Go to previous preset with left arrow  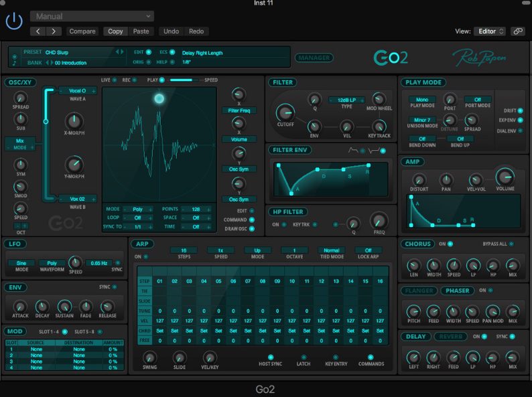pyautogui.click(x=38, y=31)
